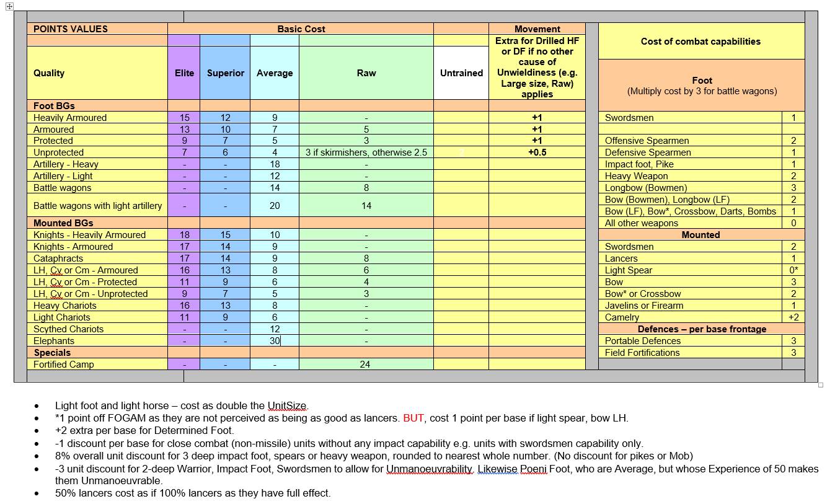
Task: Select the POINTS VALUES header cell
Action: (71, 29)
